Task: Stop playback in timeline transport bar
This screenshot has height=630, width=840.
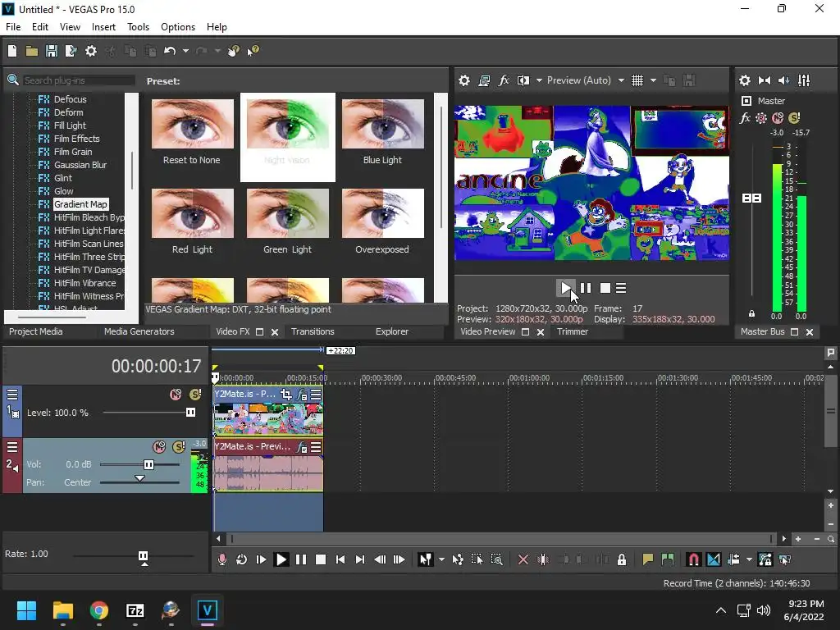Action: (321, 559)
